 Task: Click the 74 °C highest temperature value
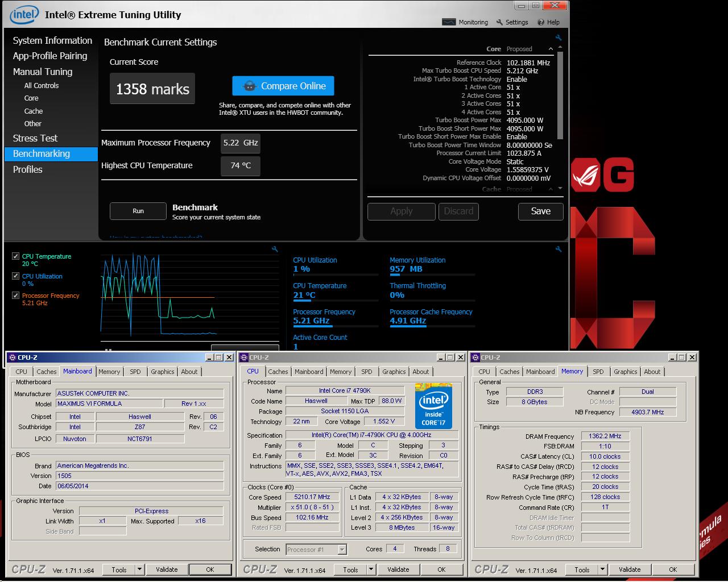tap(241, 166)
